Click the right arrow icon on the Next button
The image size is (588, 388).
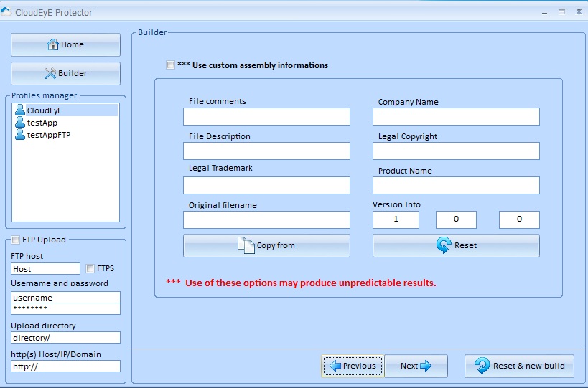pos(426,366)
